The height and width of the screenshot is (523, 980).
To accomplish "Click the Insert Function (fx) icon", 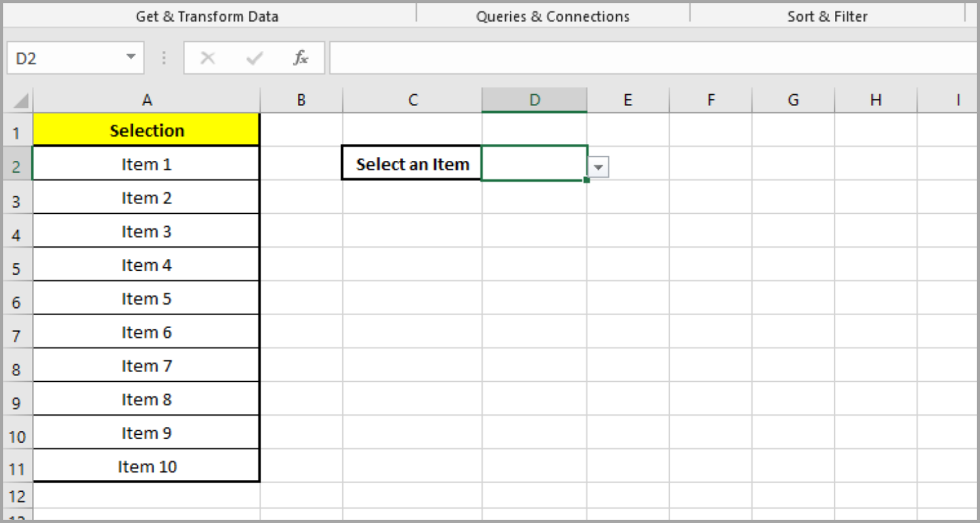I will click(301, 58).
